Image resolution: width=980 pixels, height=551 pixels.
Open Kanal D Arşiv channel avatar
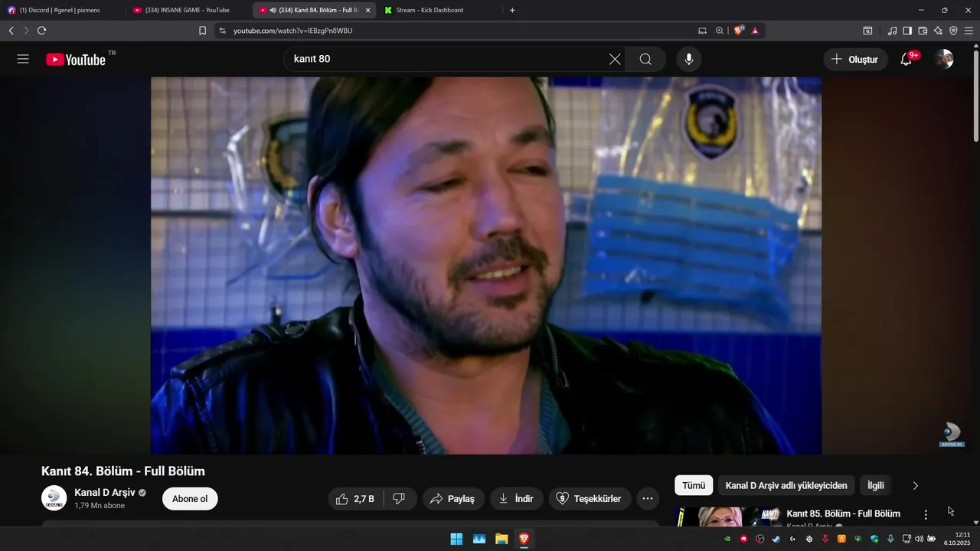coord(54,498)
